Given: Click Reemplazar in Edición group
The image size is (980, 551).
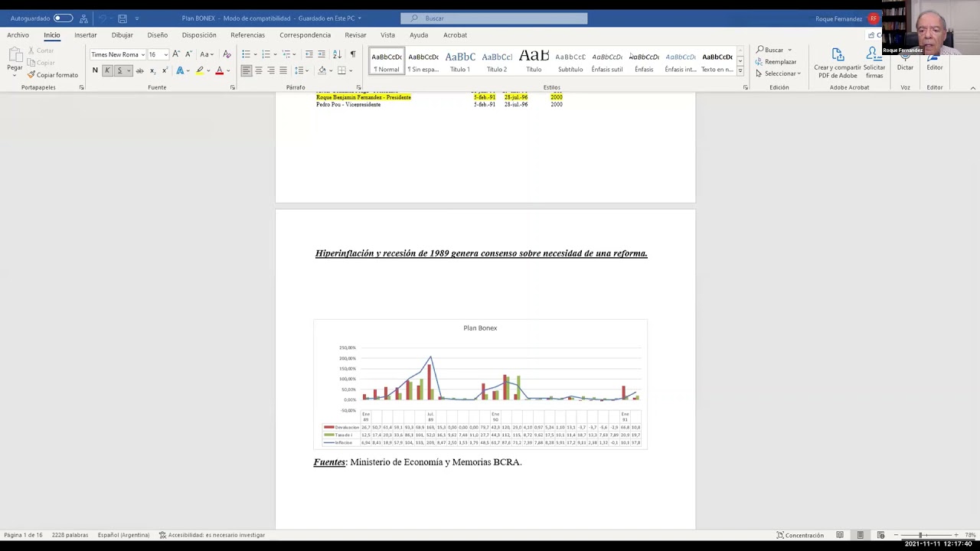Looking at the screenshot, I should coord(776,62).
